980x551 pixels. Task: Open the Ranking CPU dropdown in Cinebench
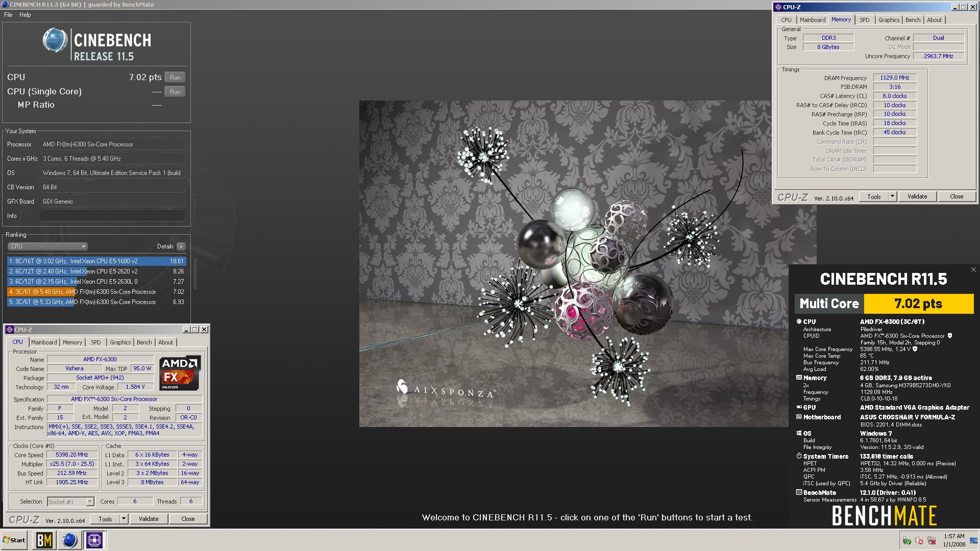pos(48,246)
